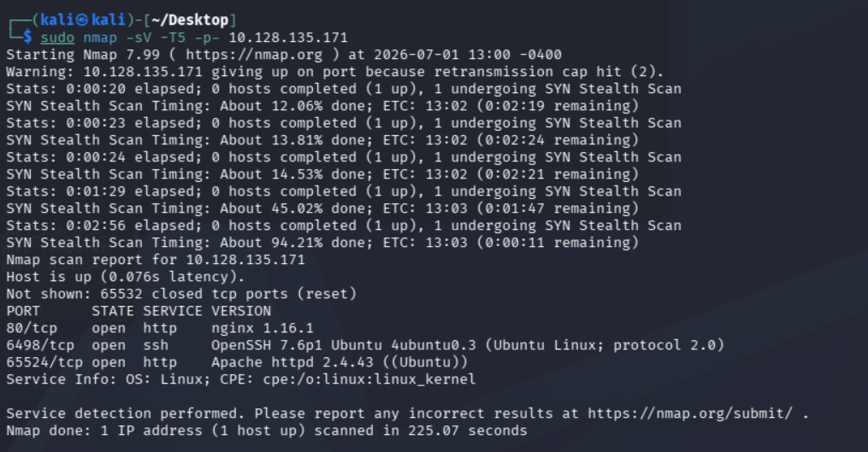Screen dimensions: 868x452
Task: Click the target IP 10.128.135.171 in the command line
Action: (288, 38)
